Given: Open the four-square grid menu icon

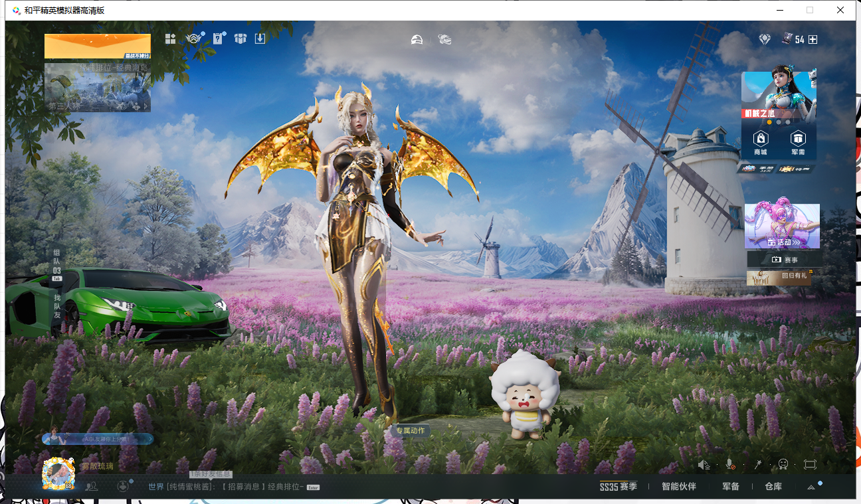Looking at the screenshot, I should (x=171, y=39).
